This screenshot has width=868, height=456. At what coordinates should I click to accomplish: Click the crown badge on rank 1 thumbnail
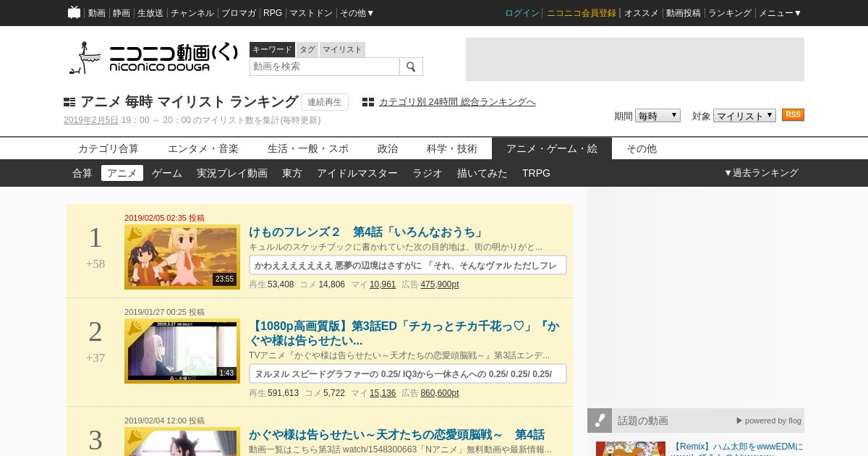(x=135, y=235)
